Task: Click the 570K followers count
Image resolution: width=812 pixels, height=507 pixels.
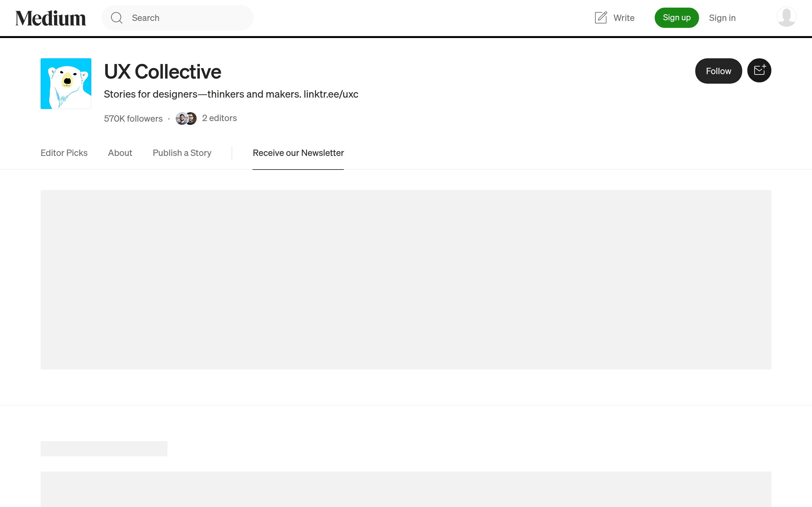Action: point(133,119)
